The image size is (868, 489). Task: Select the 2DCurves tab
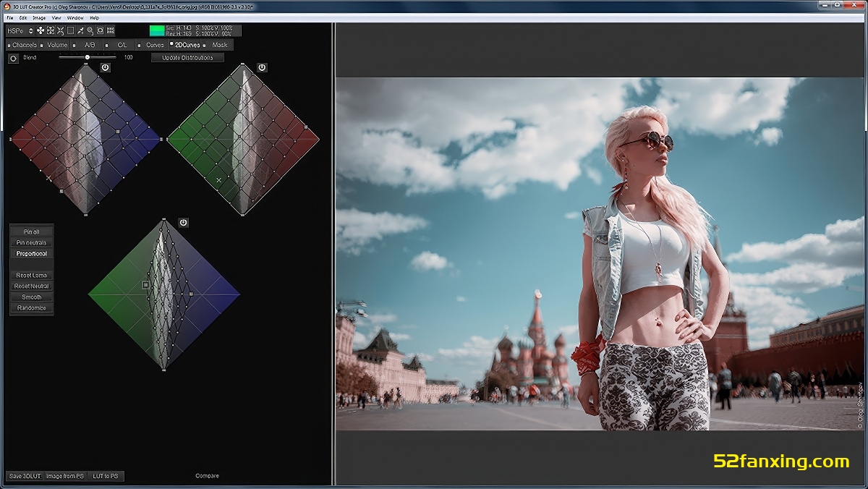187,45
